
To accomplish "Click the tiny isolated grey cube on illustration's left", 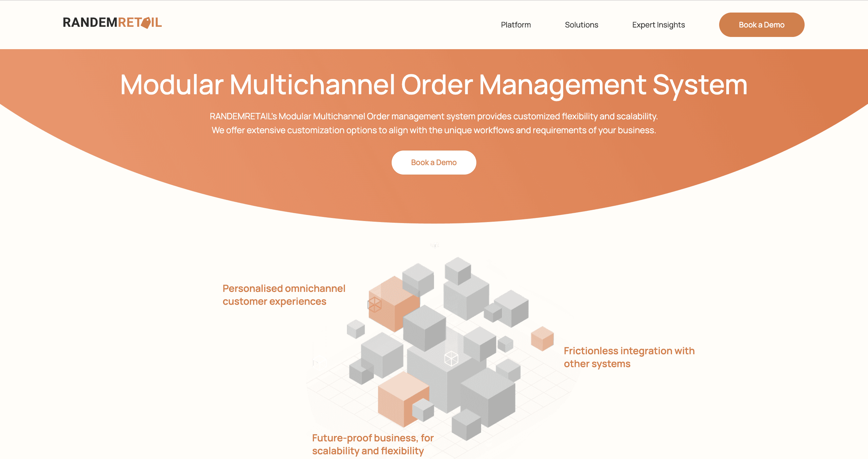I will coord(356,329).
